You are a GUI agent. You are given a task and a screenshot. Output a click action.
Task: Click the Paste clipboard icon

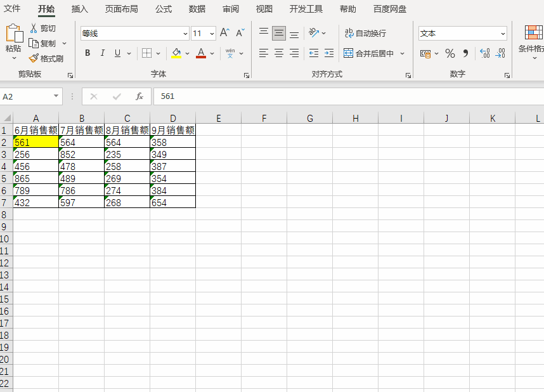(14, 34)
